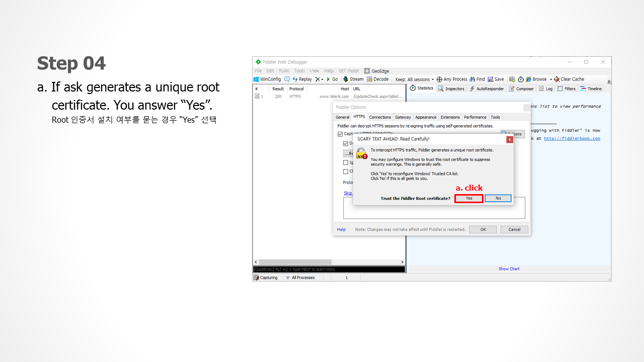Screen dimensions: 644x362
Task: Toggle the Decode toolbar icon
Action: 370,79
